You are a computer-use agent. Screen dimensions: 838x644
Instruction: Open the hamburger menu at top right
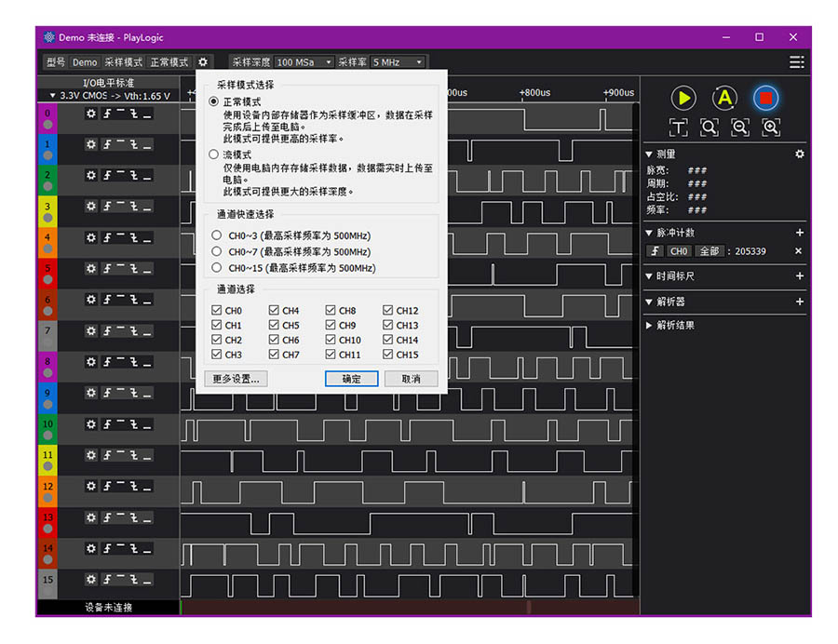(796, 61)
